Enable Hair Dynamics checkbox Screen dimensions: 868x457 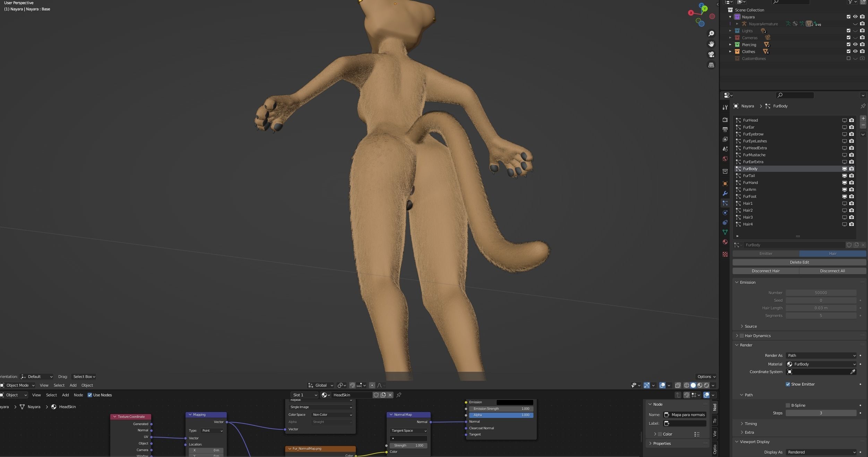coord(741,336)
